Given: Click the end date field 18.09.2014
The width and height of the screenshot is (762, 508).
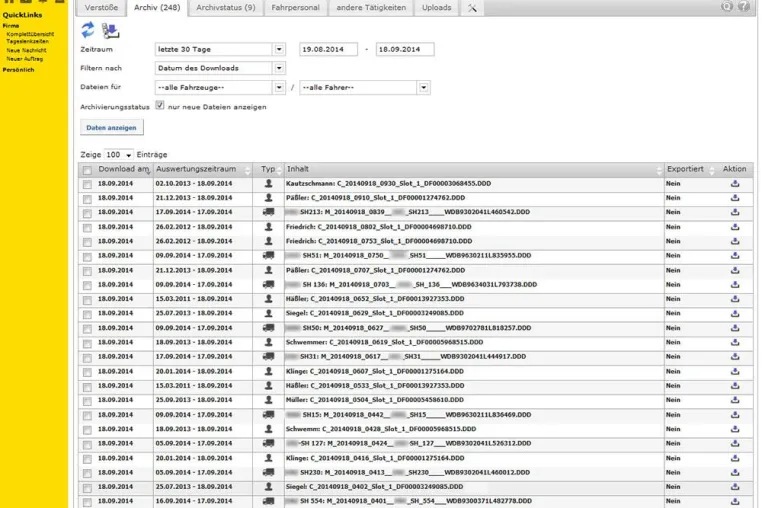Looking at the screenshot, I should coord(405,49).
